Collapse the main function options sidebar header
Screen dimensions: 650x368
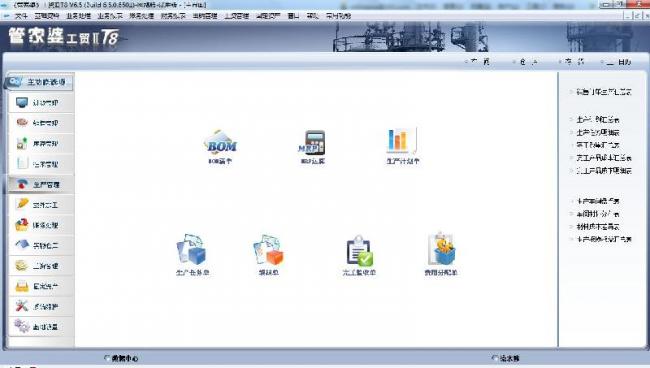40,82
